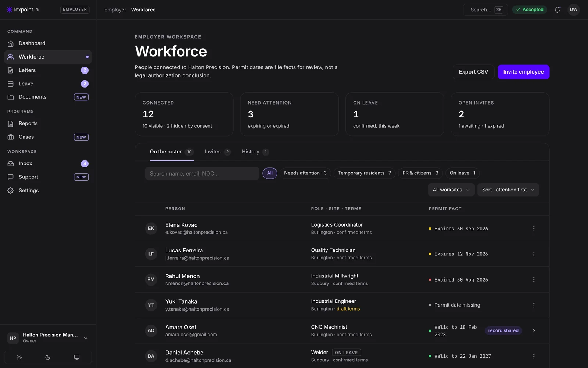
Task: Open Leave section in sidebar
Action: point(48,84)
